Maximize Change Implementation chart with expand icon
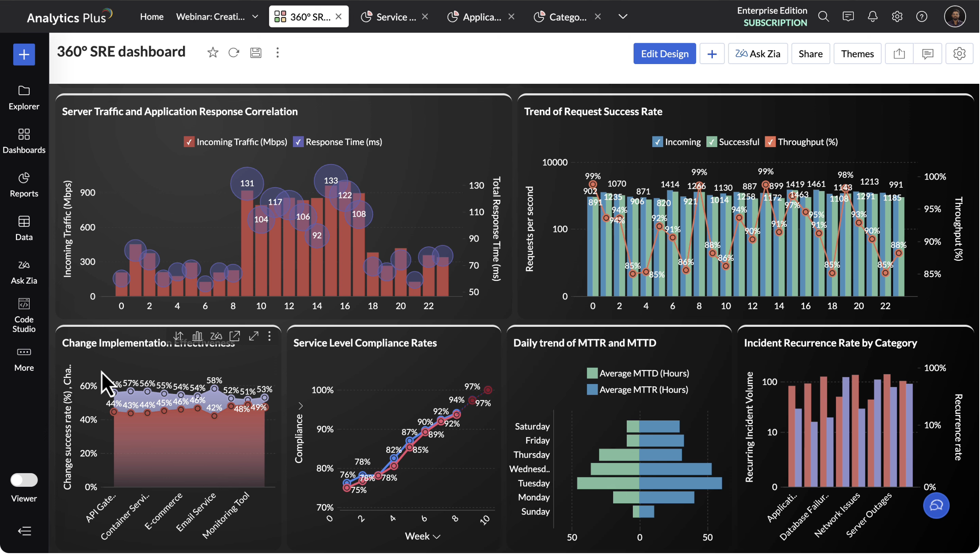Screen dimensions: 980x555 point(254,336)
